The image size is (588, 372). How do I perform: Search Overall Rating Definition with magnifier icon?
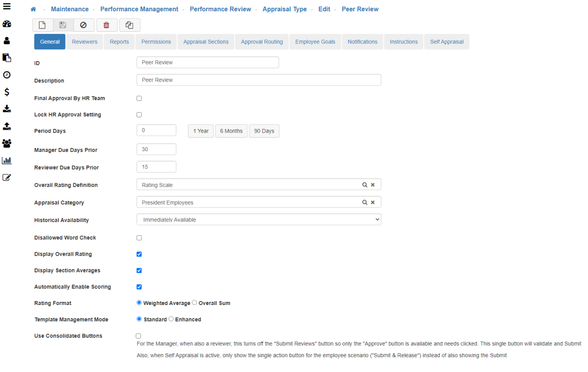click(x=364, y=185)
